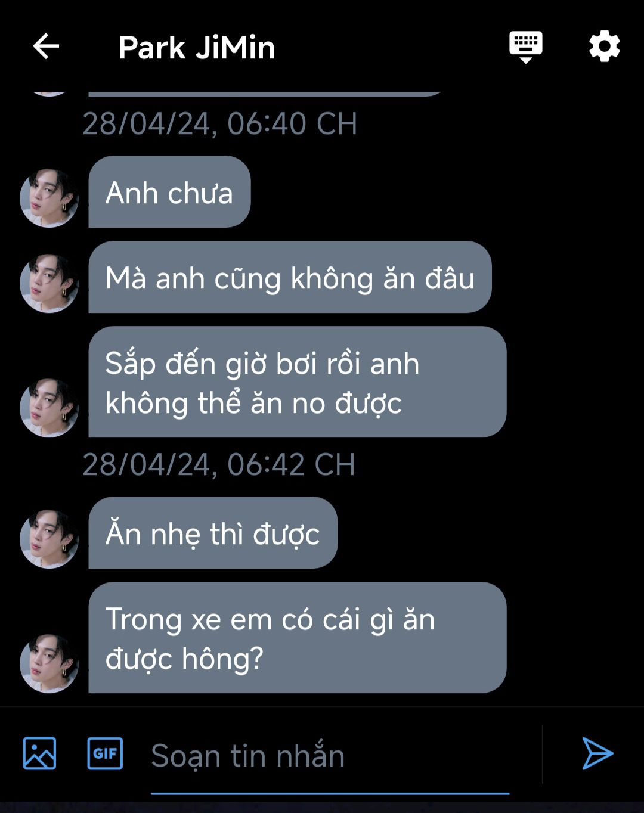The height and width of the screenshot is (813, 644).
Task: Hide the keyboard via keyboard icon
Action: point(525,47)
